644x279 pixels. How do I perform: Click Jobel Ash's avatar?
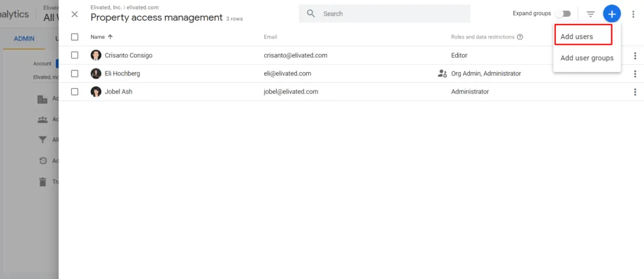pyautogui.click(x=96, y=92)
